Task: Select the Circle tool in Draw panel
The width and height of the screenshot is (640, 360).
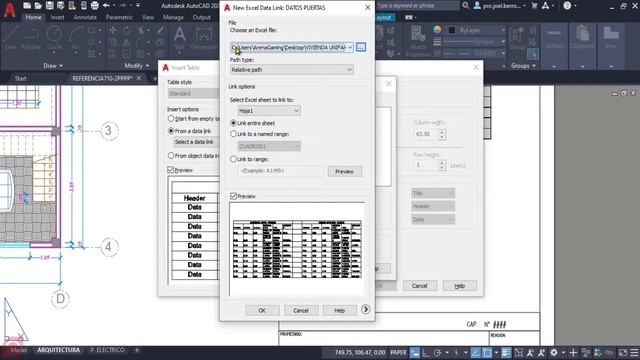Action: [54, 38]
